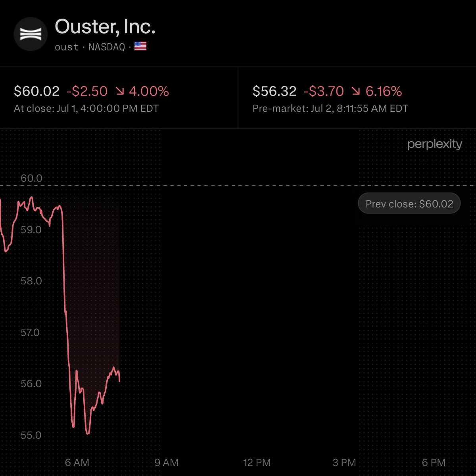Select the $60.02 closing price
Image resolution: width=476 pixels, height=476 pixels.
click(36, 92)
